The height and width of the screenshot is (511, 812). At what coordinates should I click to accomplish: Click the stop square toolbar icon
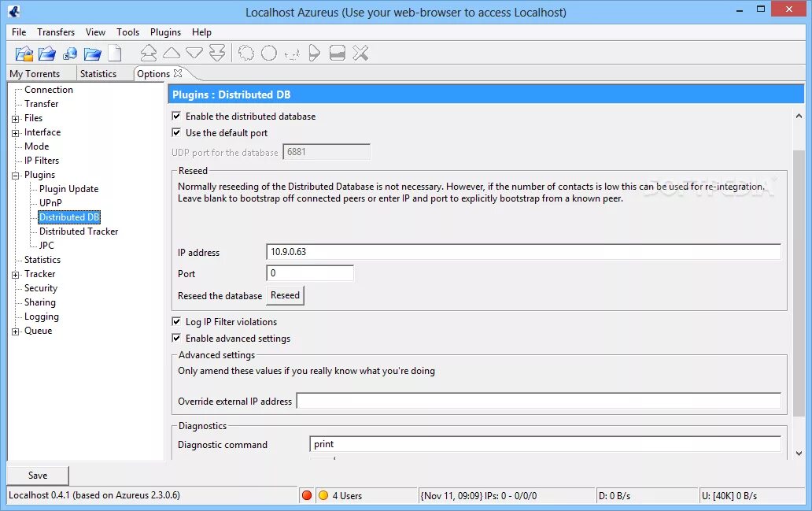tap(337, 53)
